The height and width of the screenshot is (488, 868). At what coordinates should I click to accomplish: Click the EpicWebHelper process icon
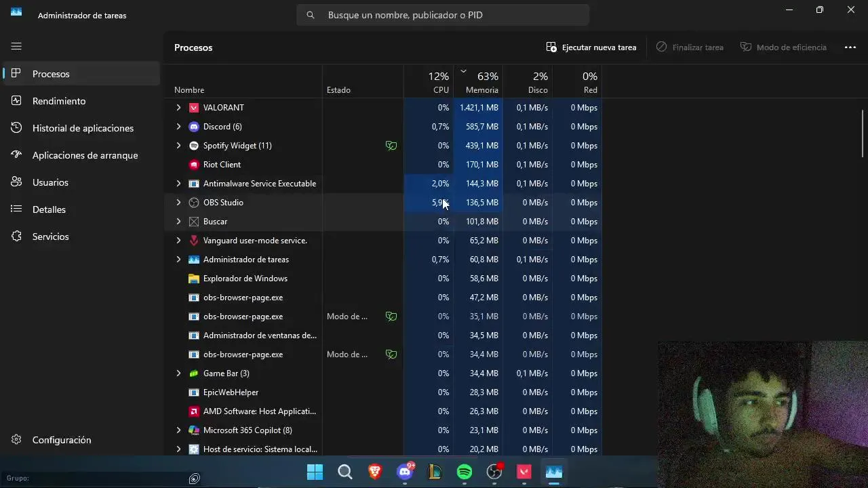(194, 392)
